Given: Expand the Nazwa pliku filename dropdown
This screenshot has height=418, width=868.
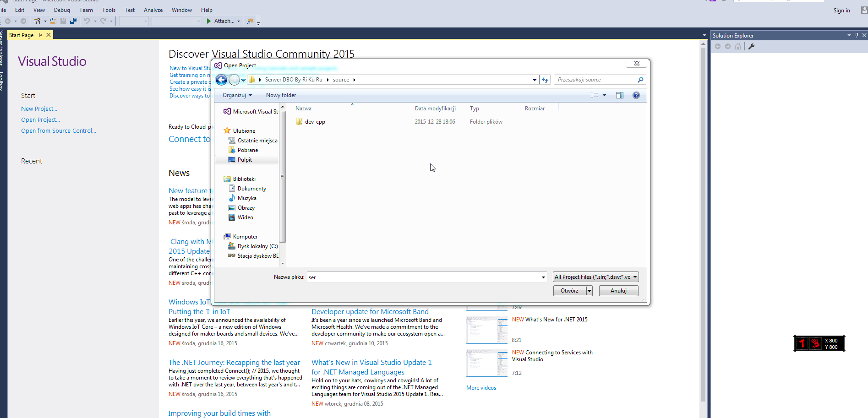Looking at the screenshot, I should [x=543, y=277].
